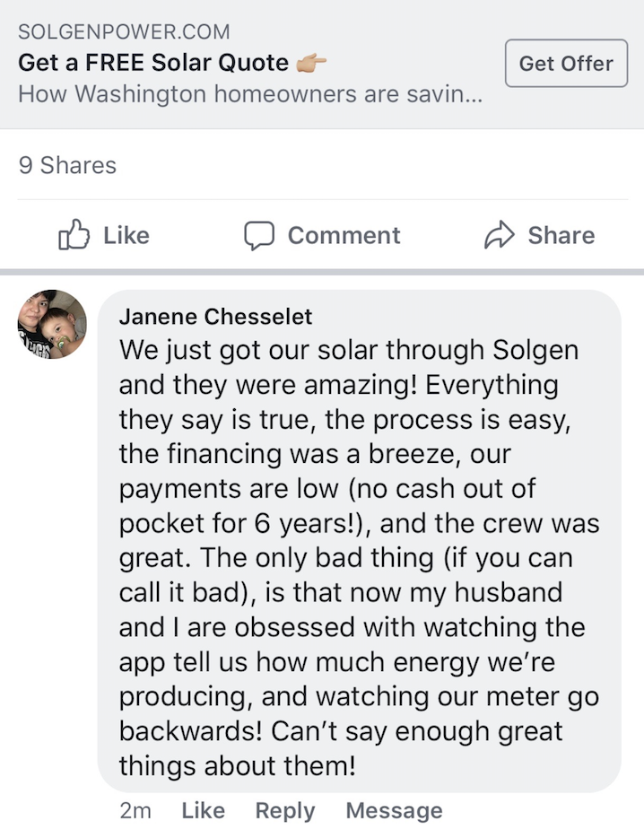Viewport: 644px width, 838px height.
Task: Click the thumbs-up Like icon on post
Action: 74,236
